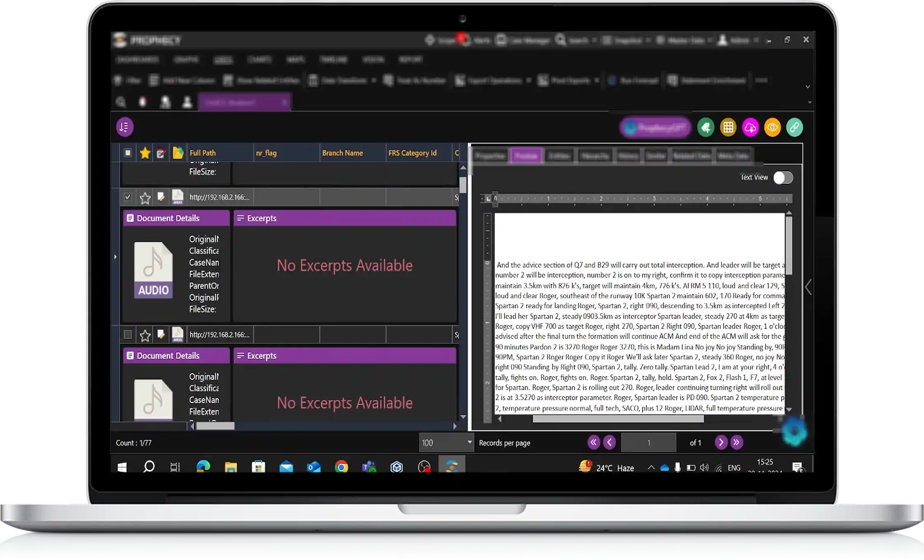The width and height of the screenshot is (924, 560).
Task: Click the orange eye circle icon
Action: pyautogui.click(x=772, y=127)
